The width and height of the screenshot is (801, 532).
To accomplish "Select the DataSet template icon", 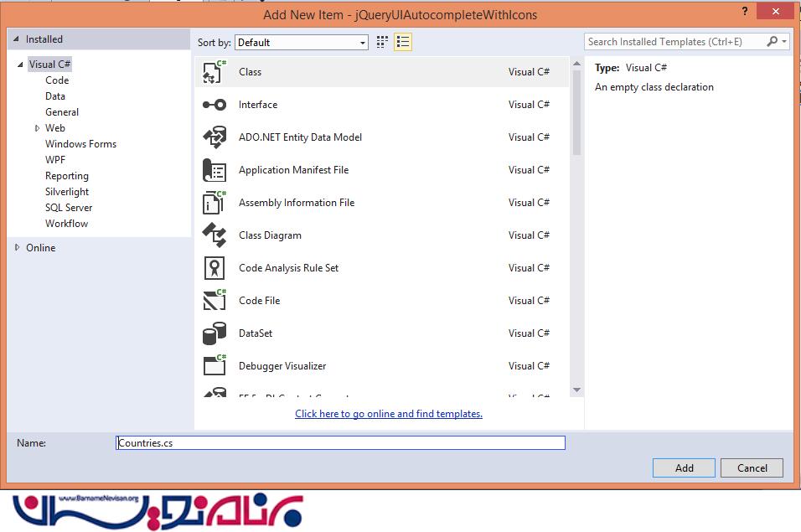I will [214, 333].
